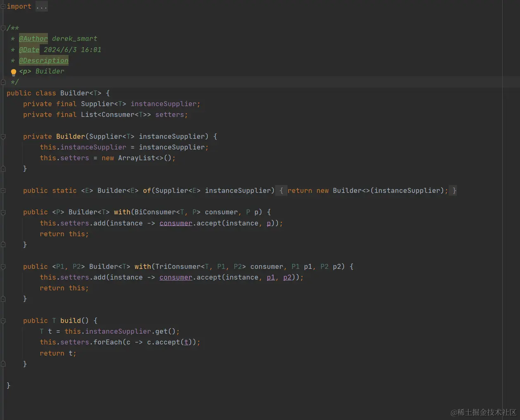This screenshot has width=520, height=420.
Task: Click the underlined t in c.accept
Action: pyautogui.click(x=186, y=342)
